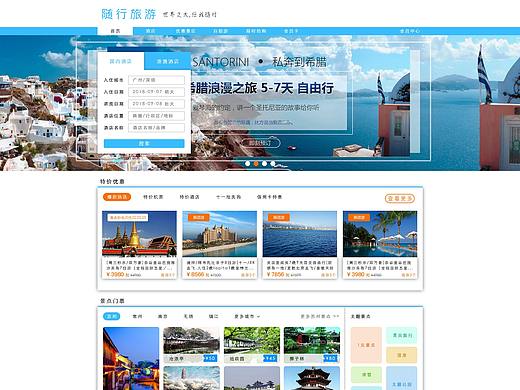Click orange tag on the palm pool deal

359,217
